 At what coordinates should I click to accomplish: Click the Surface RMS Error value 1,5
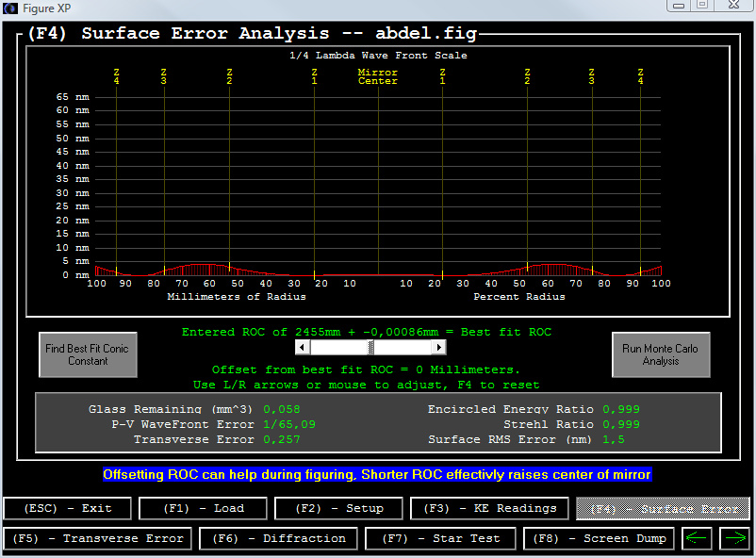(614, 439)
